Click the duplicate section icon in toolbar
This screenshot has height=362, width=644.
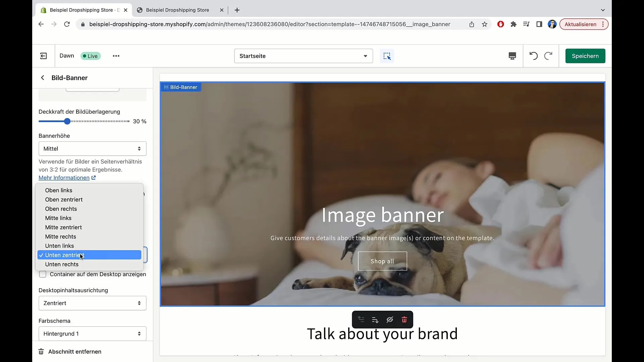pos(376,319)
